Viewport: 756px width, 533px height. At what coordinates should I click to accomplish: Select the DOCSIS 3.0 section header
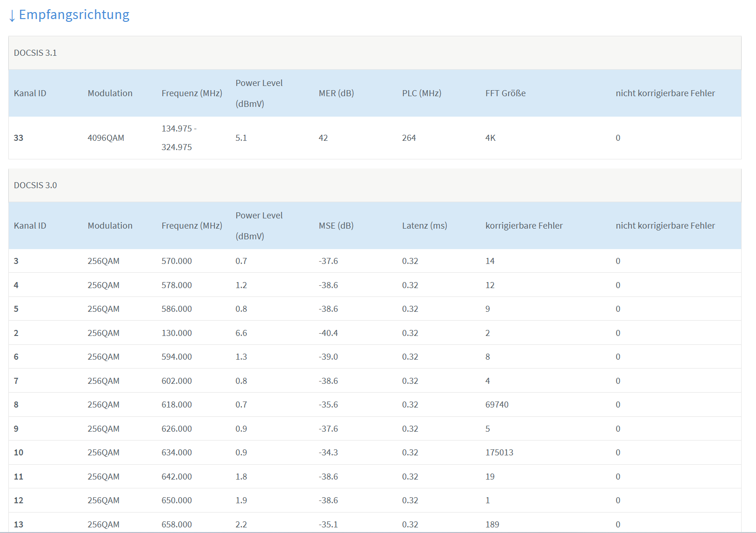375,185
